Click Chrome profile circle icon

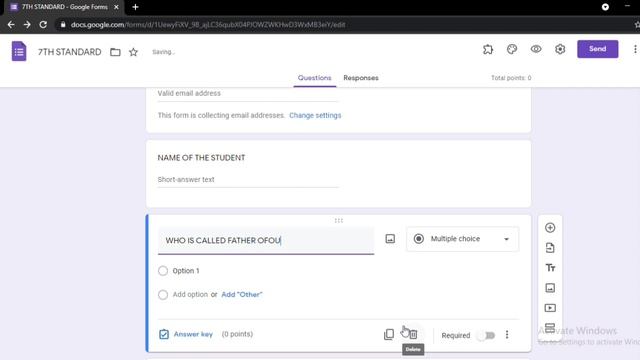pyautogui.click(x=605, y=7)
